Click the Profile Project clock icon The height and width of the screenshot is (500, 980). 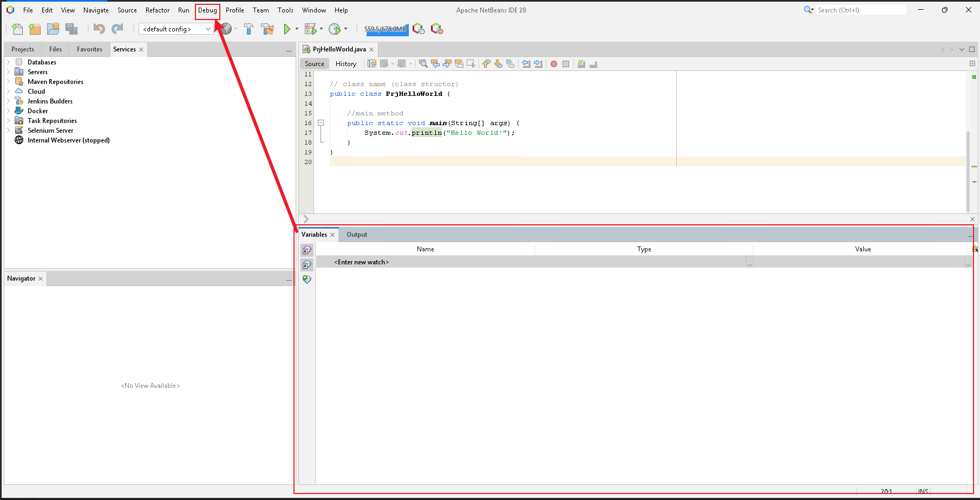click(x=335, y=29)
